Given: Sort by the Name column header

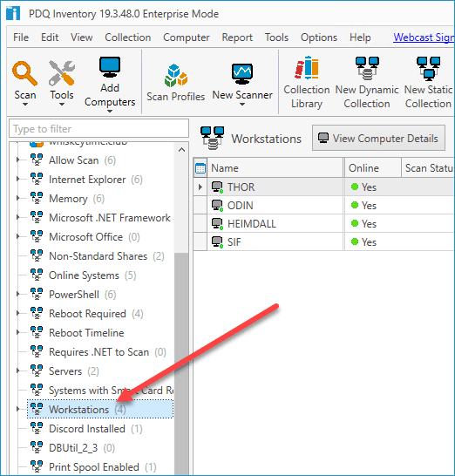Looking at the screenshot, I should coord(275,168).
